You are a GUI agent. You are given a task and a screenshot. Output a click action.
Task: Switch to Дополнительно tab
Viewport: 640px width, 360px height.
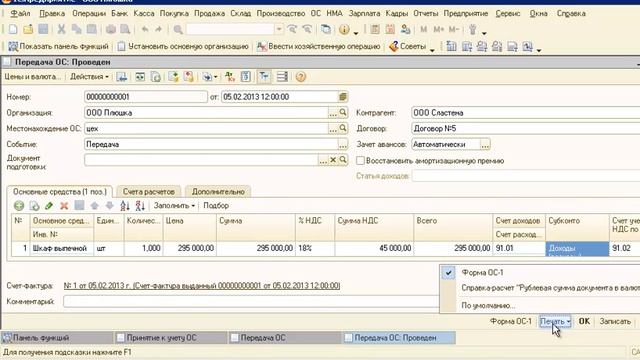[218, 191]
